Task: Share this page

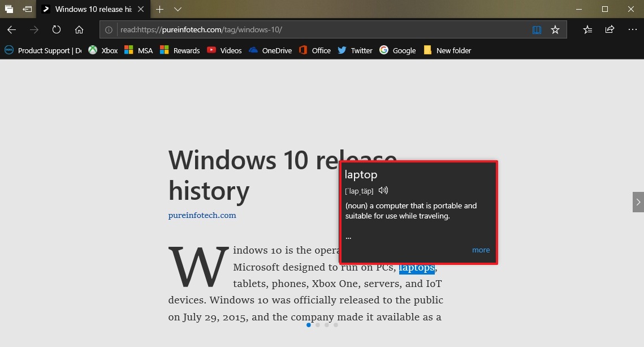Action: 610,29
